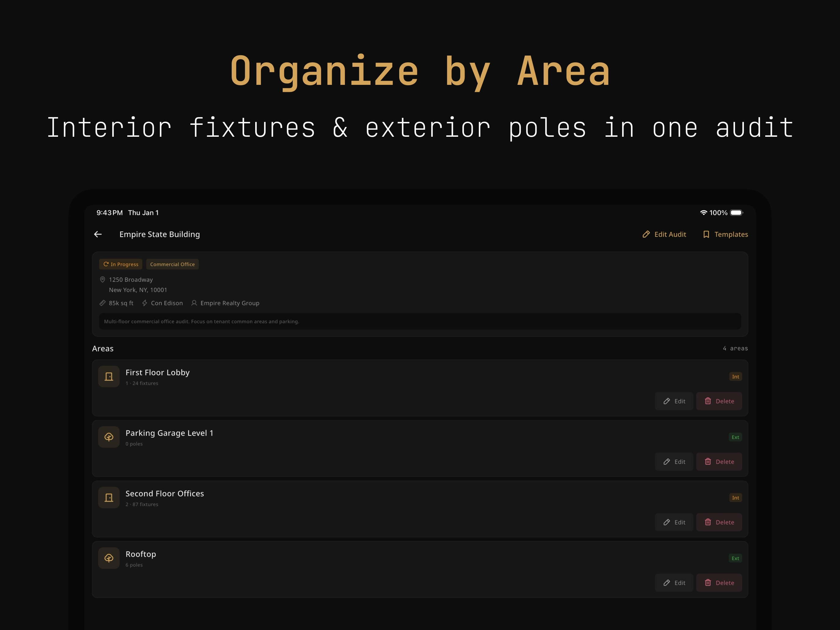Edit the Second Floor Offices area
840x630 pixels.
tap(674, 523)
